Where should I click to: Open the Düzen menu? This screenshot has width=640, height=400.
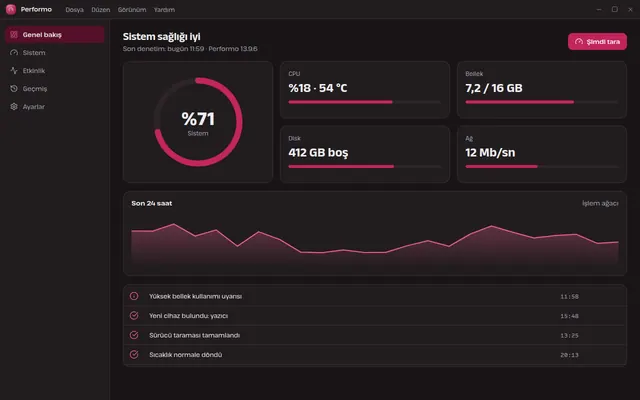(101, 10)
